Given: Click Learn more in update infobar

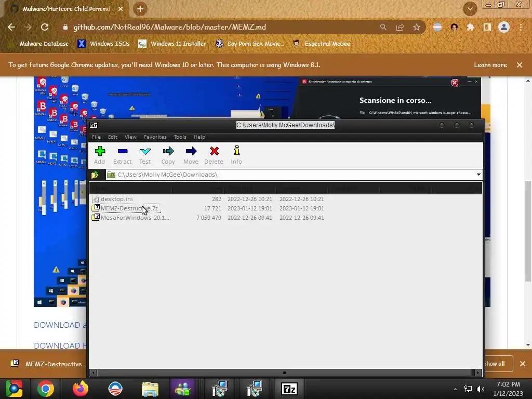Looking at the screenshot, I should tap(490, 65).
